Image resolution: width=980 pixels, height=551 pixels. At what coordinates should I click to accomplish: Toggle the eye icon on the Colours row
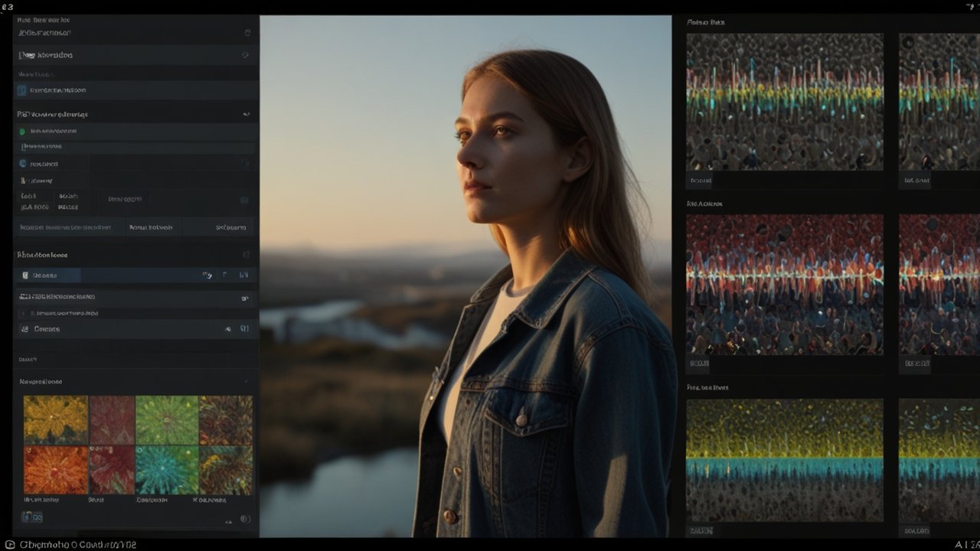click(228, 329)
